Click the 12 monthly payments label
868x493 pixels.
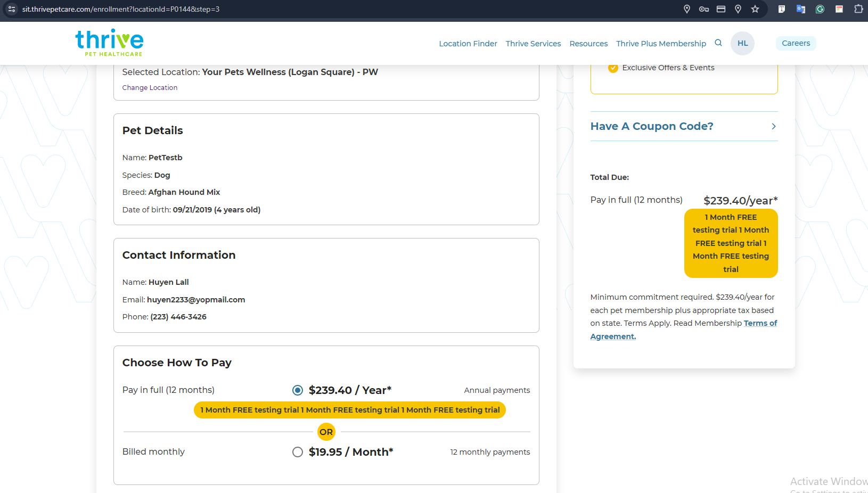click(490, 452)
